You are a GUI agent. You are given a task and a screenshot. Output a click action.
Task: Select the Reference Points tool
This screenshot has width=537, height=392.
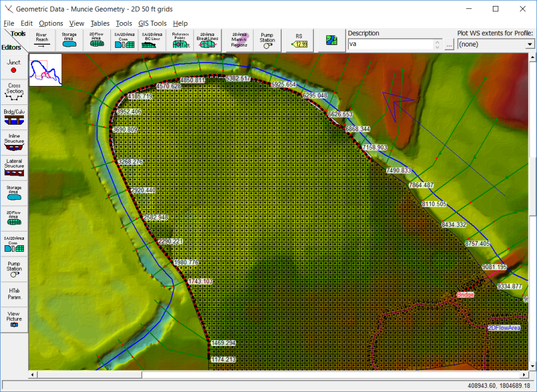click(181, 40)
